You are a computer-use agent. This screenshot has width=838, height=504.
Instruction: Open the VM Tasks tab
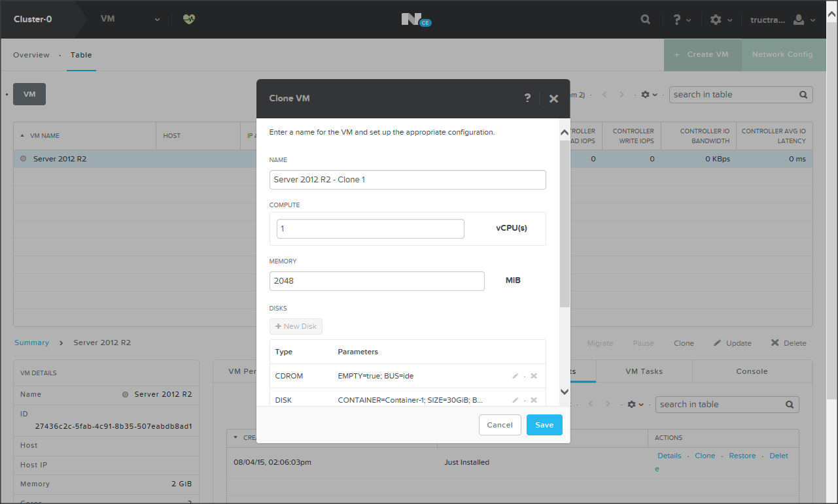click(644, 371)
